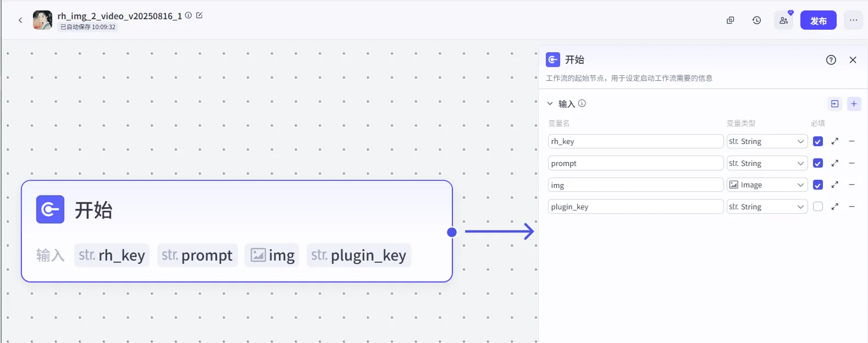Click the 发布 publish button

pos(818,20)
